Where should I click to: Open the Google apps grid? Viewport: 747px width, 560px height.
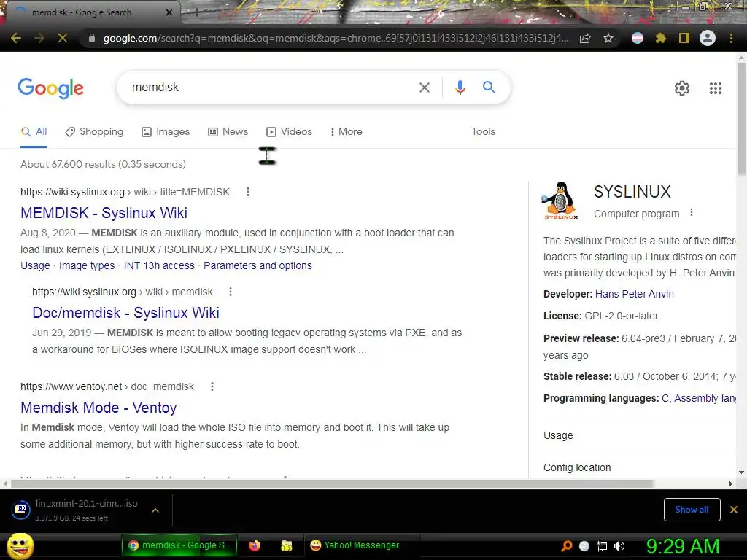[x=716, y=88]
